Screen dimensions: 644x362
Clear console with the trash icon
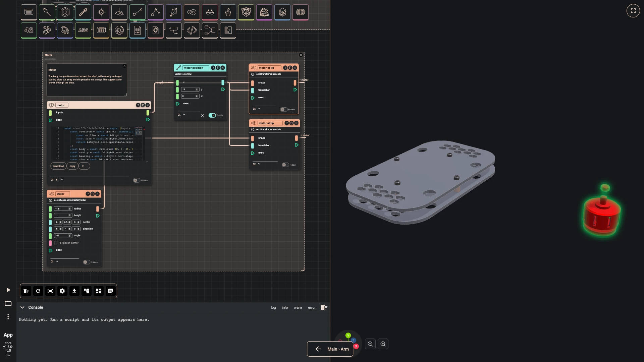pyautogui.click(x=324, y=307)
